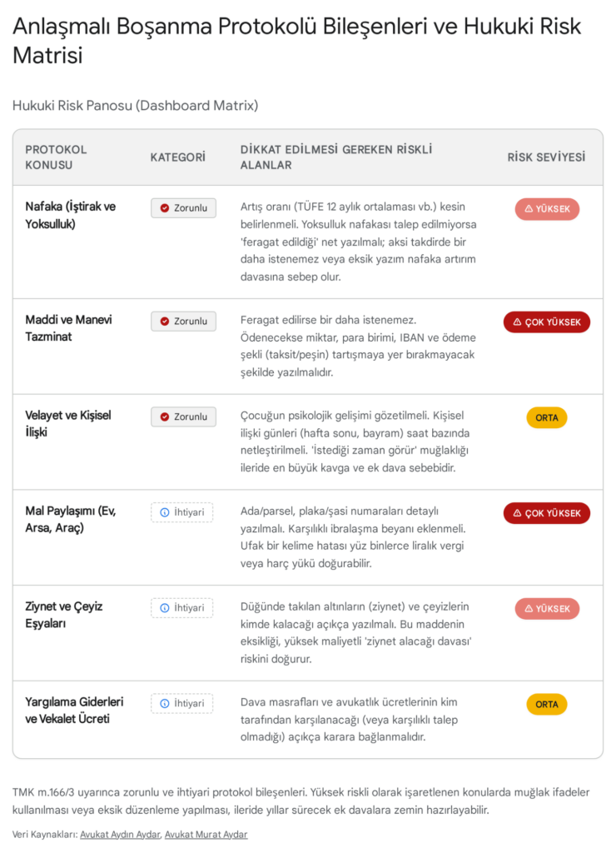Click warning triangle in Tazminat's ÇOK YÜKSEK badge
The image size is (616, 853).
pos(517,322)
